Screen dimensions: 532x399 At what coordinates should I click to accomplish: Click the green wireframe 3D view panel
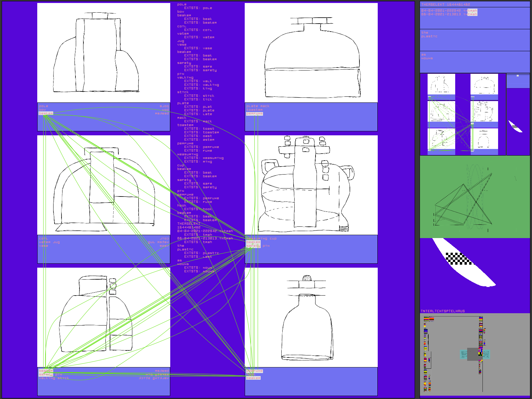click(474, 197)
